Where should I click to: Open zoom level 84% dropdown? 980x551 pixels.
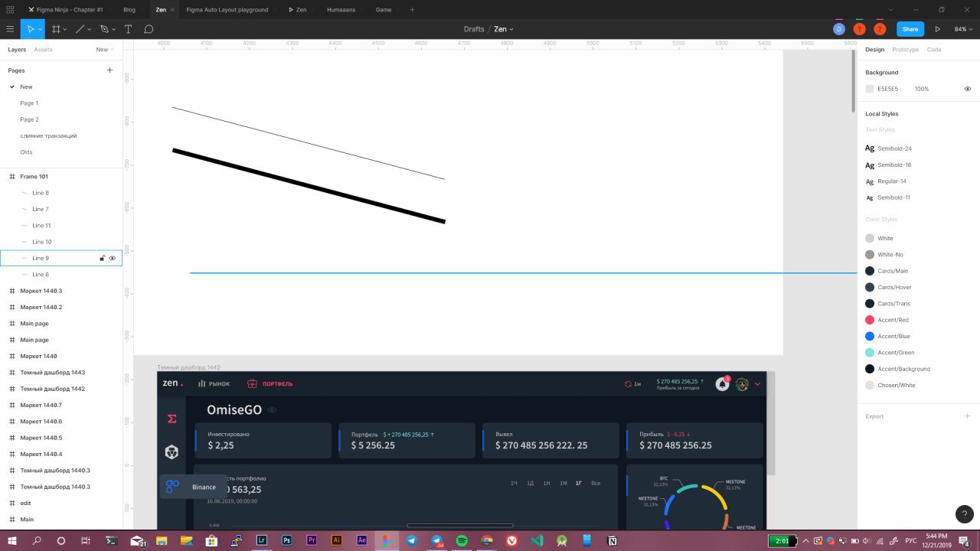pyautogui.click(x=963, y=29)
